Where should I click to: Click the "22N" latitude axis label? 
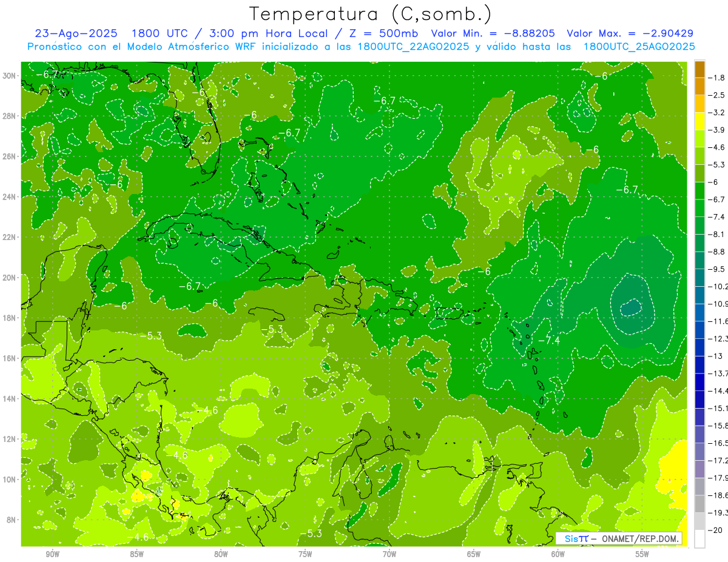coord(9,237)
